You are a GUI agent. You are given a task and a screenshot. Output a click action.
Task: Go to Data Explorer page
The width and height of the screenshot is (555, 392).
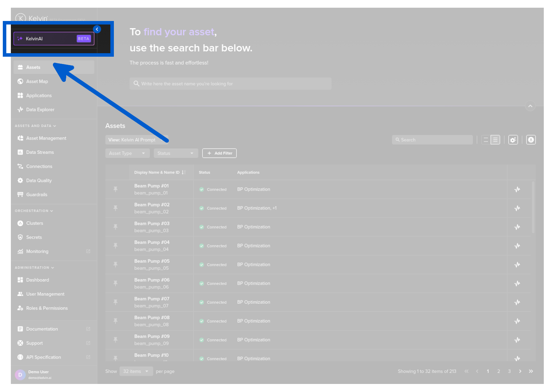click(40, 110)
